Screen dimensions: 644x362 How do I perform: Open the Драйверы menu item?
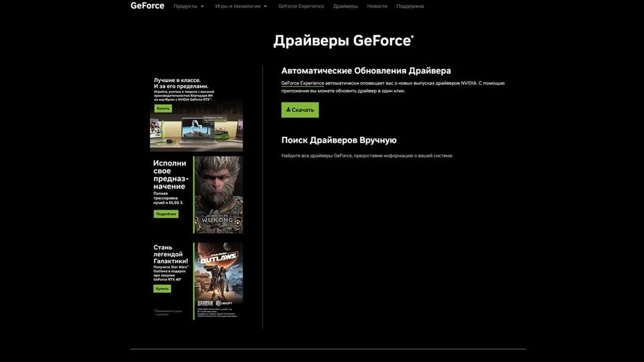click(x=345, y=6)
